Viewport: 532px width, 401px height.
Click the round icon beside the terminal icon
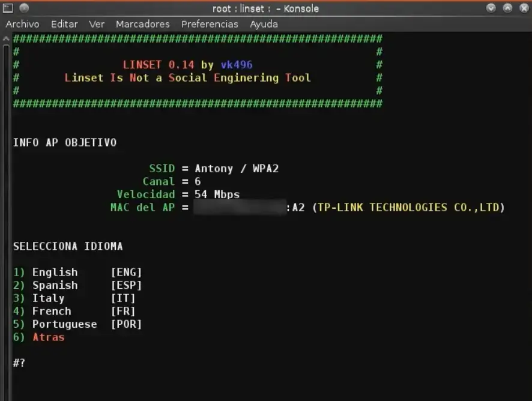pyautogui.click(x=23, y=8)
